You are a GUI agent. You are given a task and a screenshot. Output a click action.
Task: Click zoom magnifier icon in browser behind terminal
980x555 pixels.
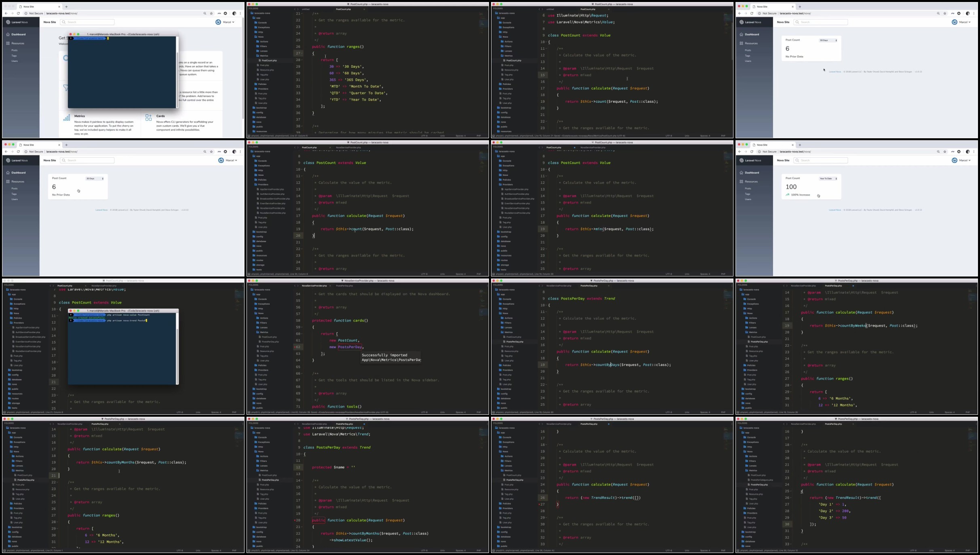click(x=205, y=13)
